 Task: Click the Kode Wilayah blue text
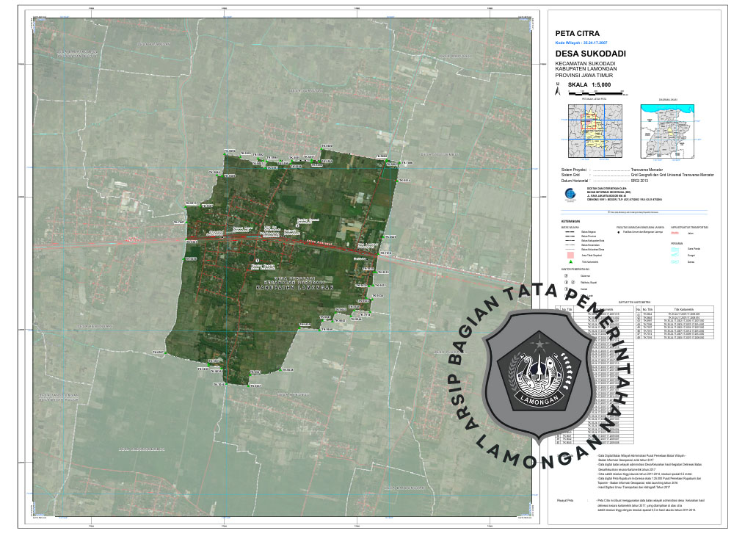(x=581, y=43)
